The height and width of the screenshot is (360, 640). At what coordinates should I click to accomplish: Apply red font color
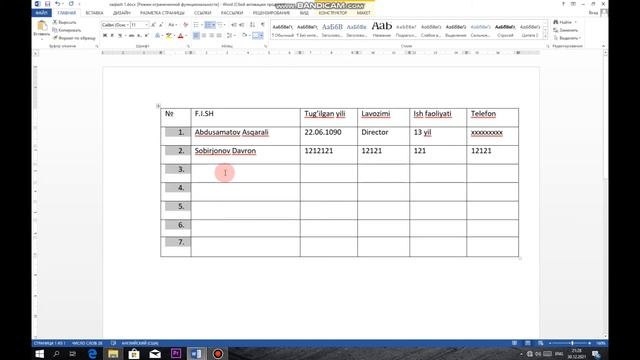(x=180, y=36)
